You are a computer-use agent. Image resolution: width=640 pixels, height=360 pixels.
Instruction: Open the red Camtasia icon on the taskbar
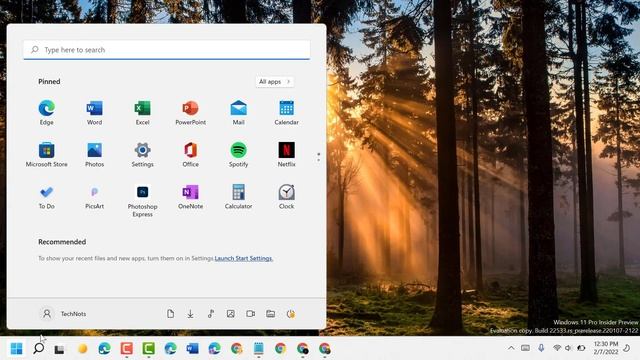[x=127, y=349]
